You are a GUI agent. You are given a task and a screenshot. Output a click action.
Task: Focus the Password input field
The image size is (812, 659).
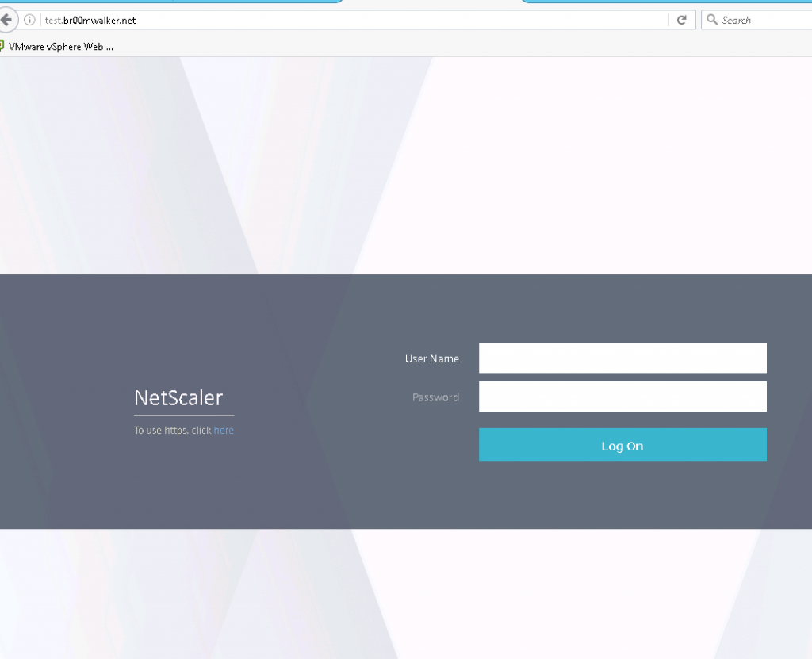coord(622,397)
